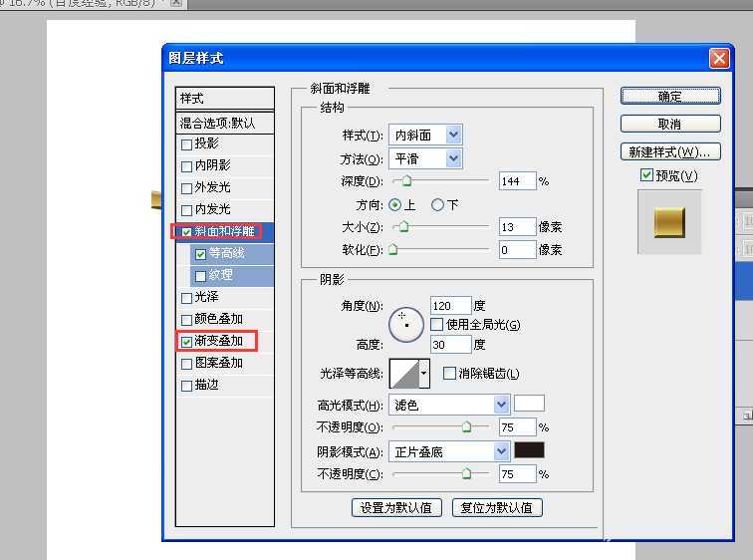Image resolution: width=753 pixels, height=560 pixels.
Task: Select direction 下 radio button
Action: click(437, 205)
